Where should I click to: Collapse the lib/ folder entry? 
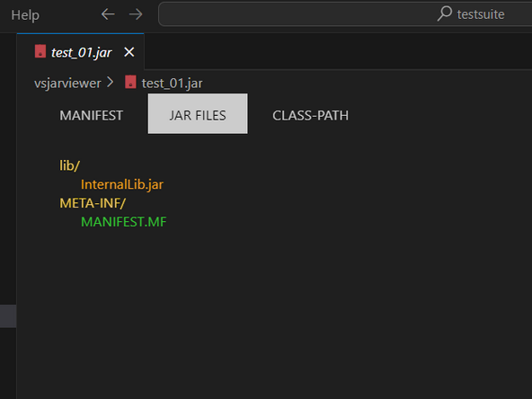click(69, 165)
